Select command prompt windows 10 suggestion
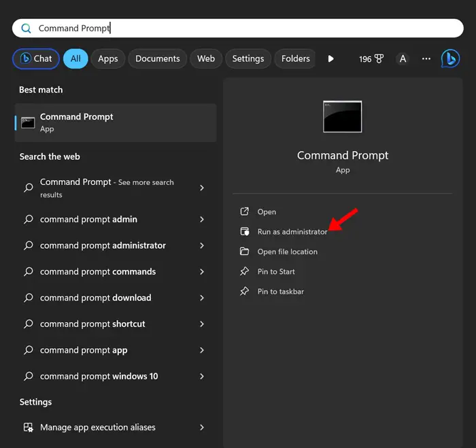476x448 pixels. pyautogui.click(x=116, y=376)
